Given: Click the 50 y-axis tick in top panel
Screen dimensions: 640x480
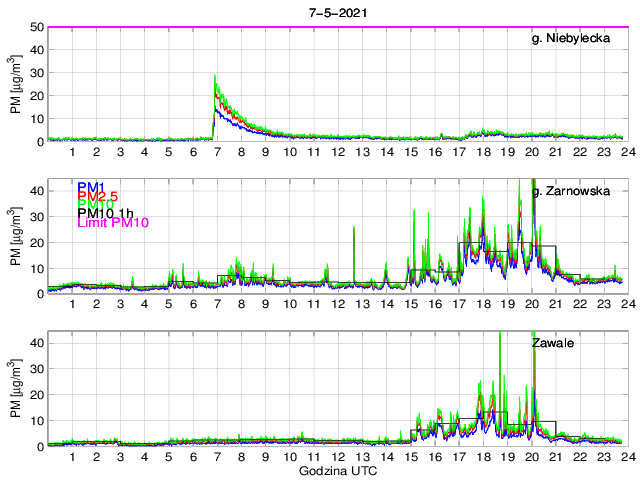Looking at the screenshot, I should coord(36,27).
